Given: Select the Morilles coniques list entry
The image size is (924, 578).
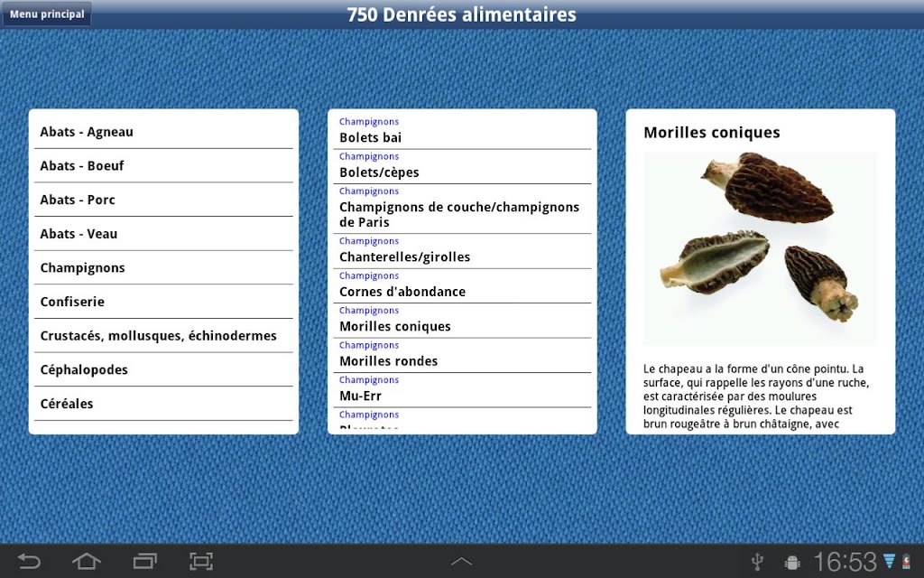Looking at the screenshot, I should click(462, 321).
